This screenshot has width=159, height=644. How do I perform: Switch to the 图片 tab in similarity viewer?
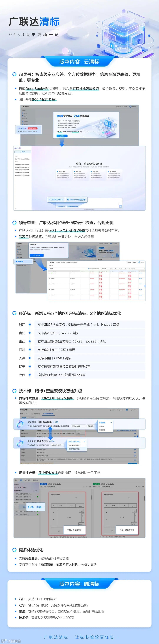pyautogui.click(x=21, y=480)
